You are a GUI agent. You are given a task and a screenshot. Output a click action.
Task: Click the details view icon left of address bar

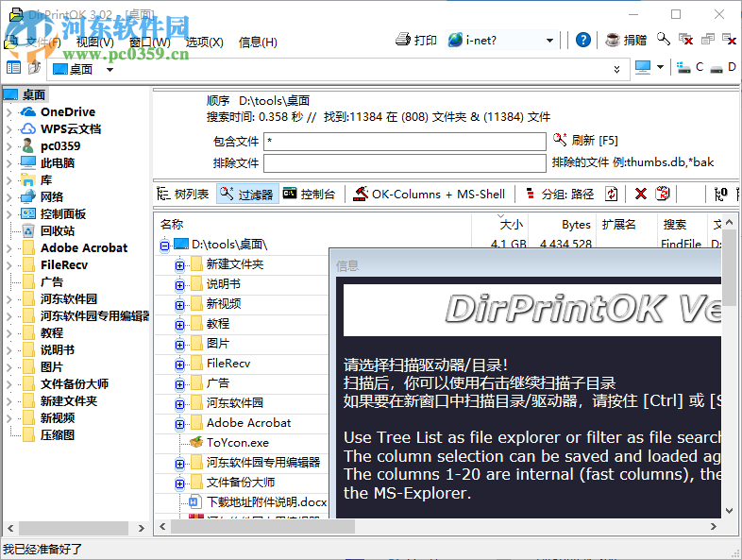[13, 68]
